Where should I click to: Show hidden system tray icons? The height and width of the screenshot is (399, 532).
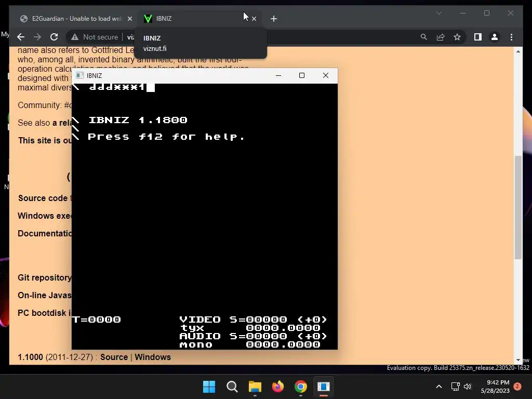[x=438, y=387]
